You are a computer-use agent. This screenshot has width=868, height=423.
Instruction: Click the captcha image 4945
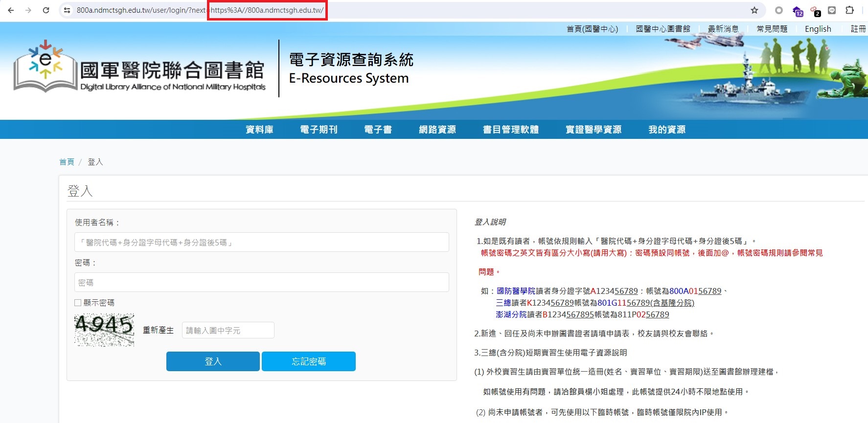(104, 330)
